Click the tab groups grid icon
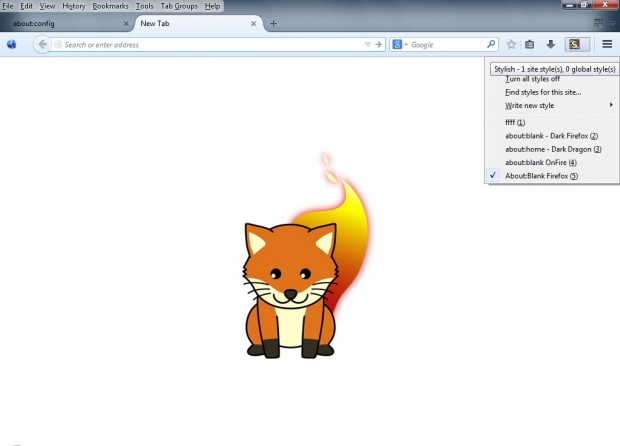The image size is (620, 446). coord(599,23)
